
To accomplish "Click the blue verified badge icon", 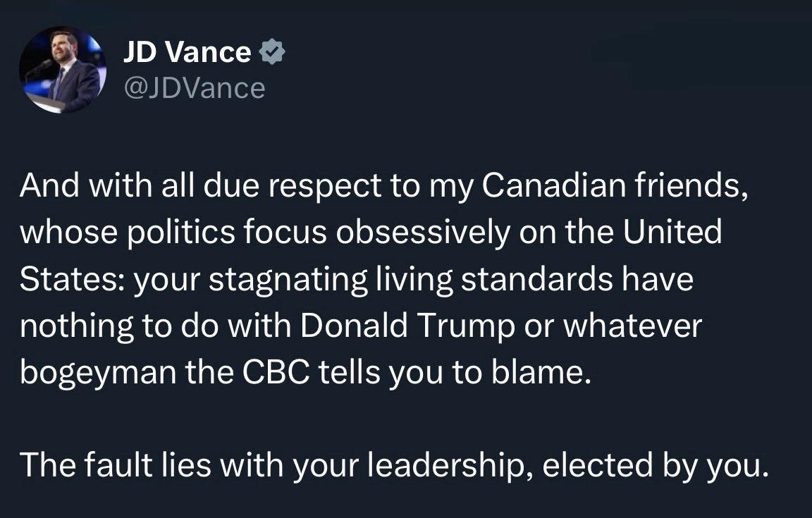I will [x=272, y=52].
